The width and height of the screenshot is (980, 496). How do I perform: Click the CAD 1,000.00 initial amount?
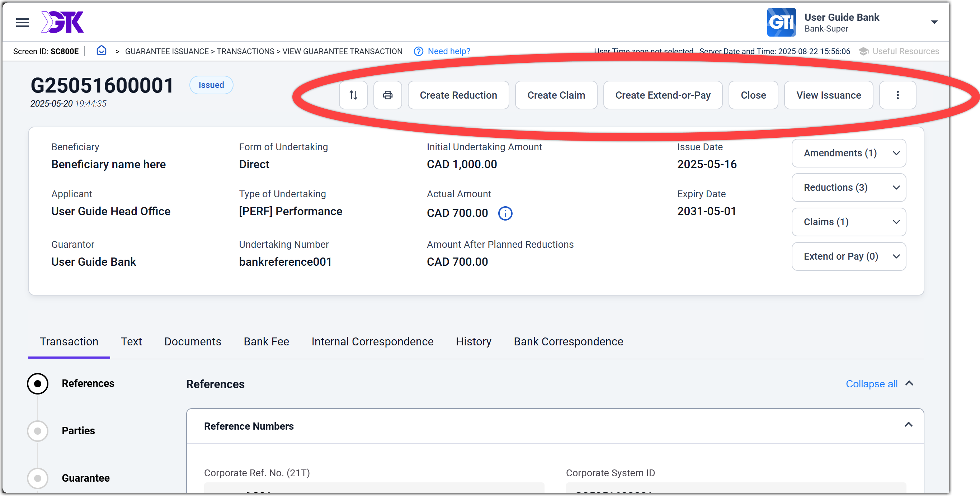click(462, 164)
